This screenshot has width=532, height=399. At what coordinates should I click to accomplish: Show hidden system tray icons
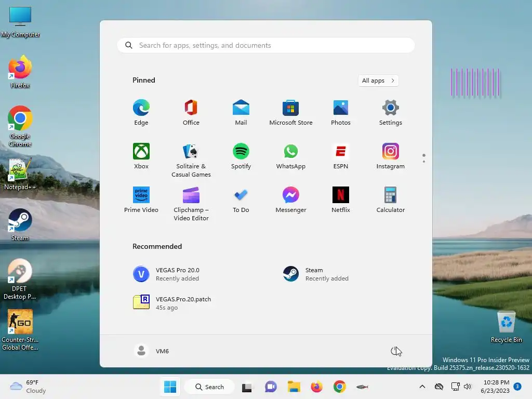tap(422, 387)
